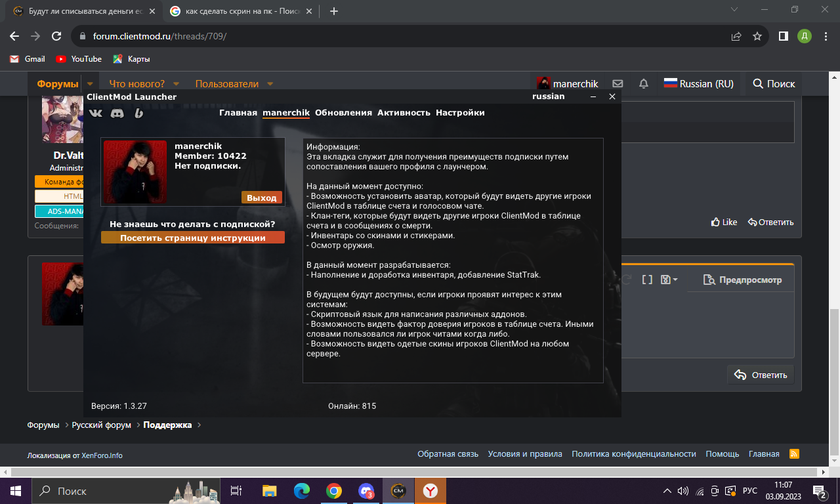Open the VK link in launcher
This screenshot has width=840, height=504.
coord(96,113)
